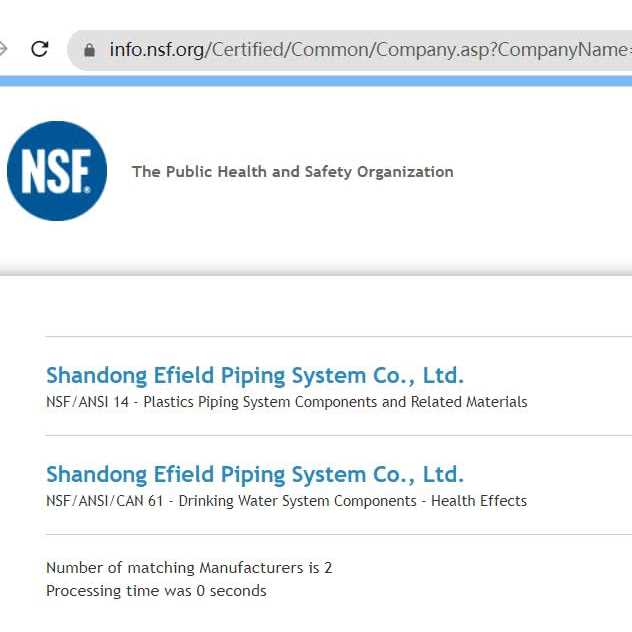
Task: Click the NSF/ANSI 14 Plastics Piping description
Action: (286, 402)
